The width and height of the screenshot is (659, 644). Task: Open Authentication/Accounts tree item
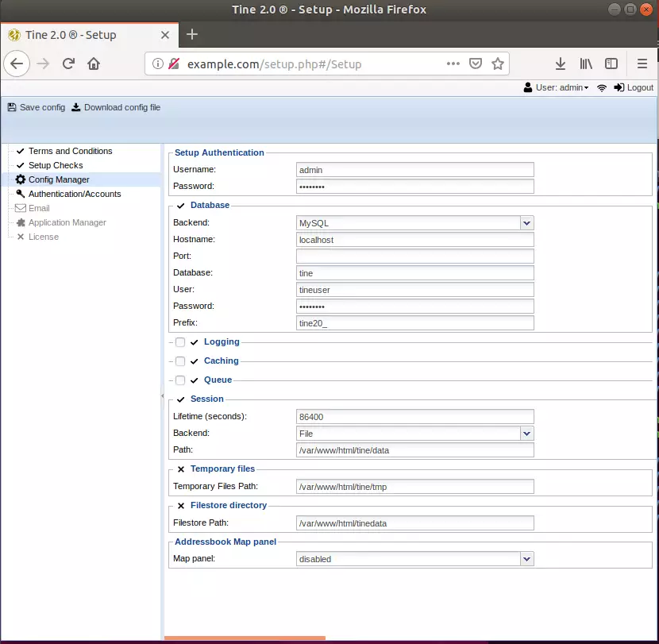(75, 194)
